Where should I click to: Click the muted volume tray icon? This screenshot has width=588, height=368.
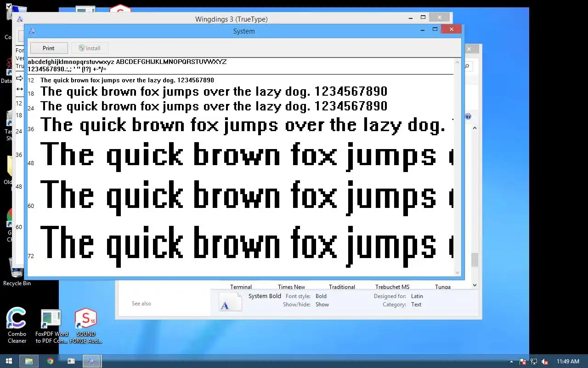click(x=545, y=362)
